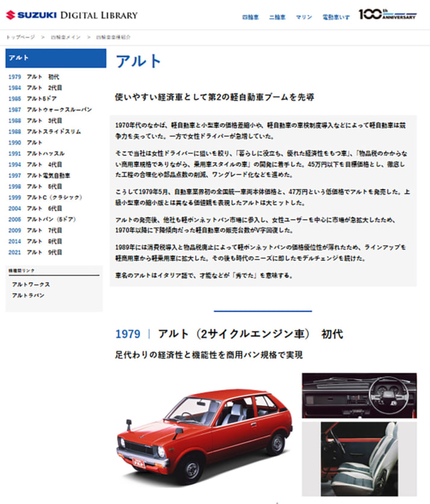This screenshot has height=504, width=430.
Task: Click subheading 足代わりの経済性と機能性を商用バン規格で実現
Action: pos(209,355)
